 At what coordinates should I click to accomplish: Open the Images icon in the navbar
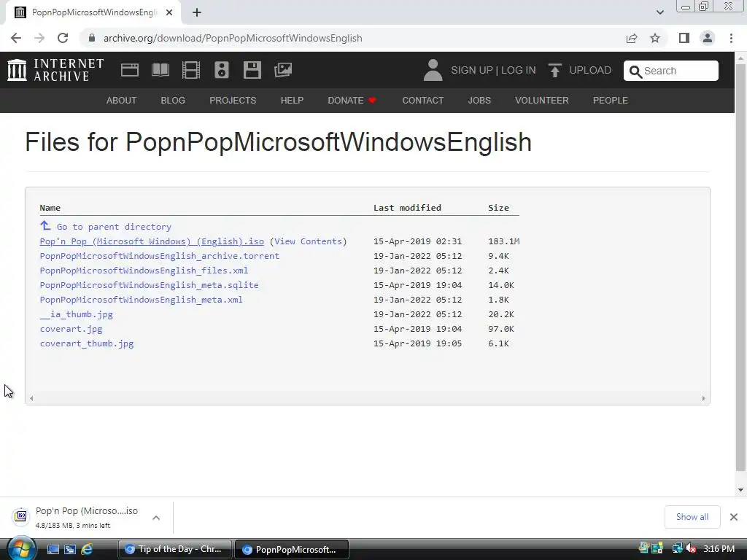point(283,70)
